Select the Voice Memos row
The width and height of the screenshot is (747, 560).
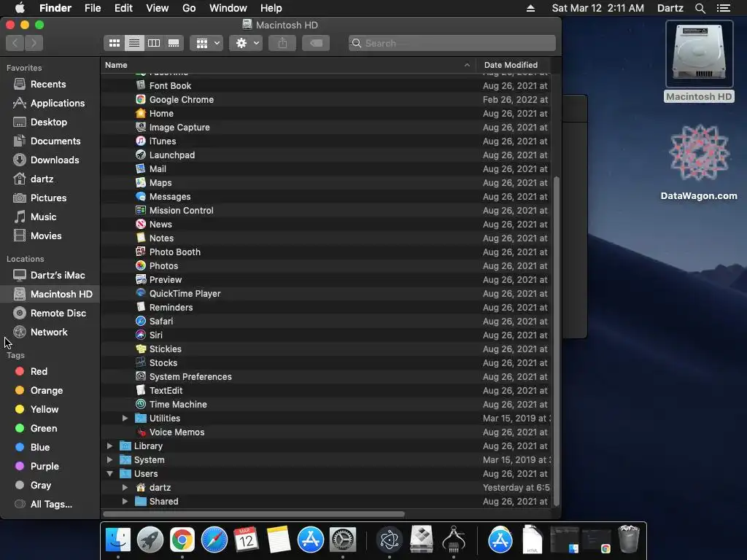326,432
